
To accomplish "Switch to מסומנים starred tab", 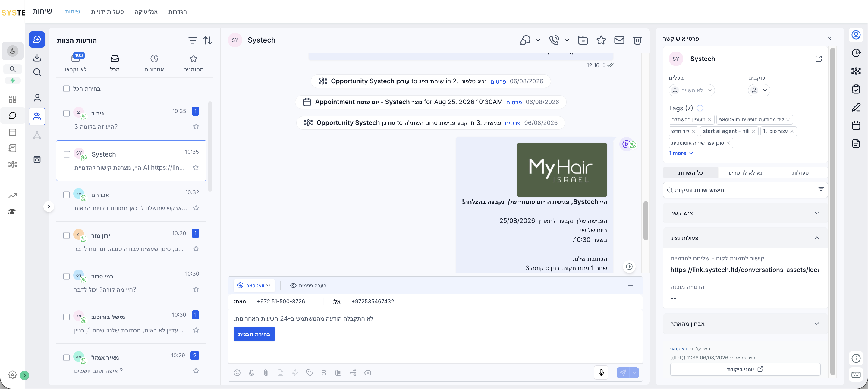I will pyautogui.click(x=193, y=63).
